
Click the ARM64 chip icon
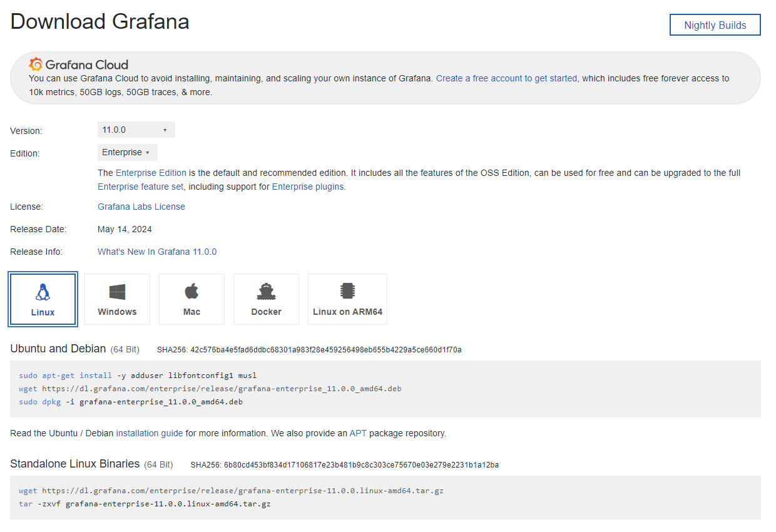pyautogui.click(x=347, y=291)
